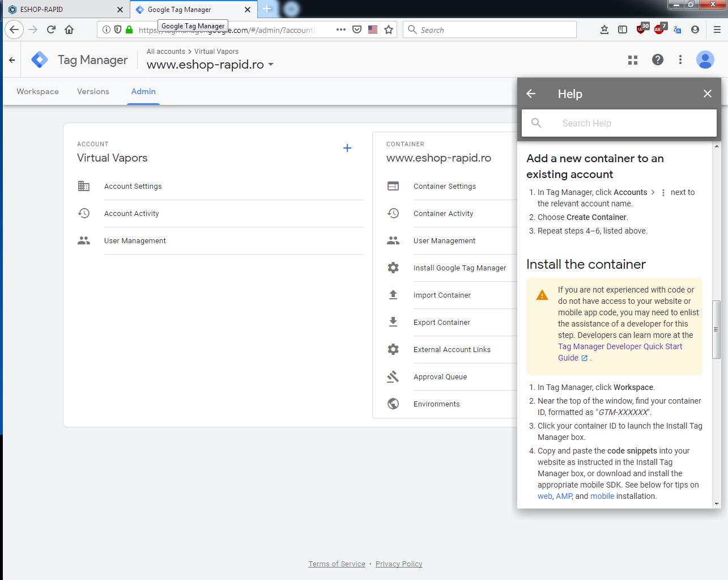Switch to the ESHOP-RAPID browser tab
This screenshot has width=728, height=580.
(65, 10)
